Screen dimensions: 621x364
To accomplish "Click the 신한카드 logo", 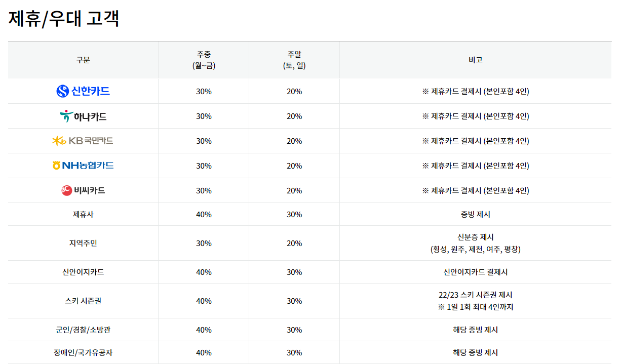I will pos(83,91).
